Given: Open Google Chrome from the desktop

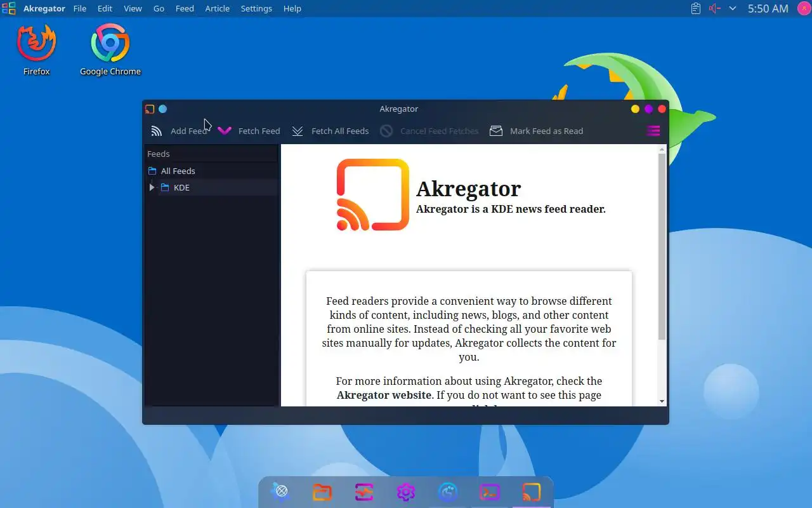Looking at the screenshot, I should [110, 50].
